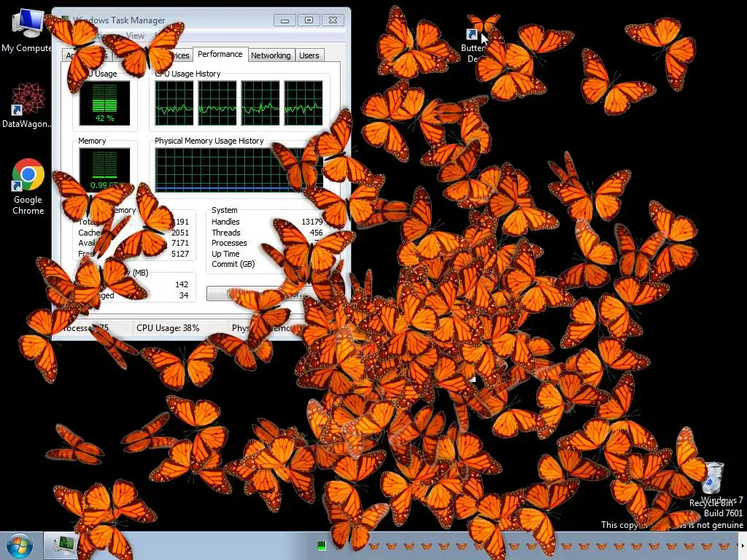This screenshot has height=560, width=747.
Task: Click the Available memory value 7171
Action: click(x=180, y=243)
